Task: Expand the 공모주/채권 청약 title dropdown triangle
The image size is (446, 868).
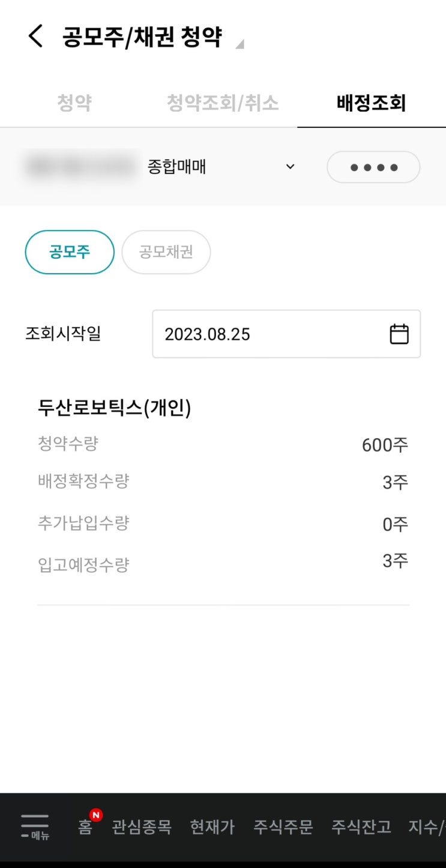Action: coord(239,44)
